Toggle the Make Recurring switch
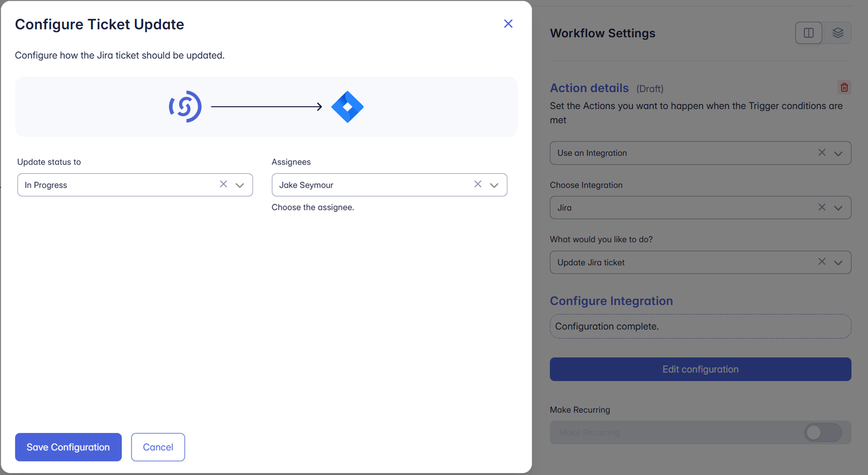This screenshot has width=868, height=475. [822, 432]
